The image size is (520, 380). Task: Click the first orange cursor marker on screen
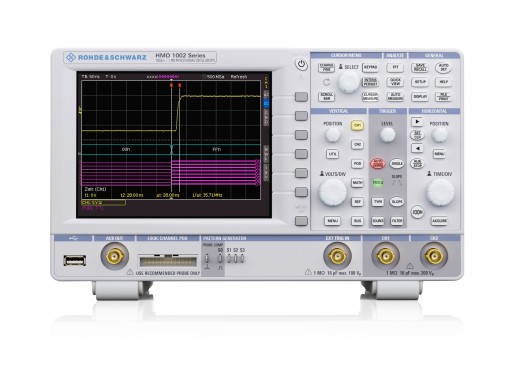tap(171, 85)
